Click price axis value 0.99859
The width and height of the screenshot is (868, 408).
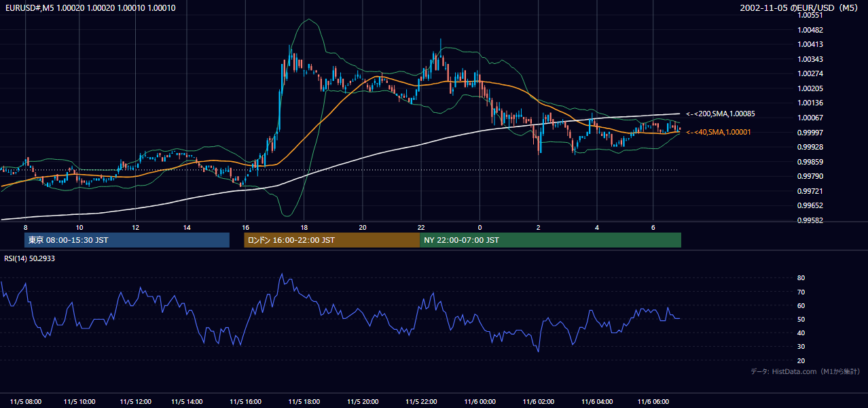click(810, 162)
